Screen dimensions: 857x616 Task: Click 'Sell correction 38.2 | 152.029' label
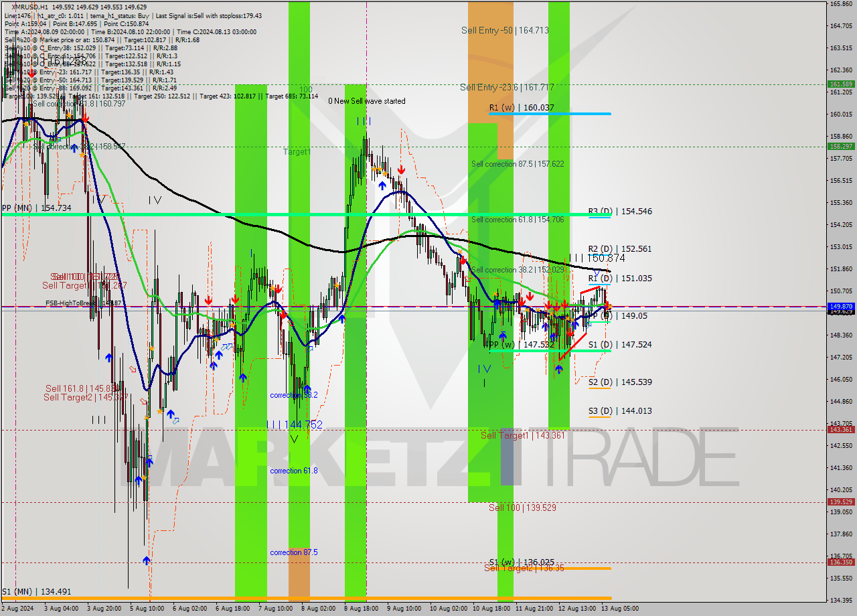517,270
